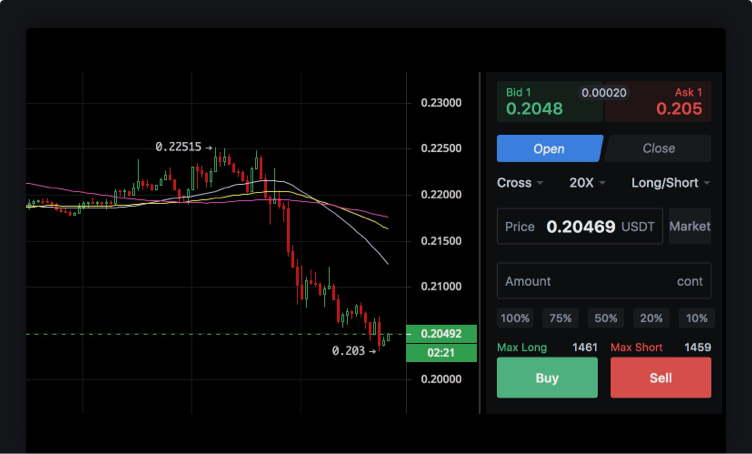Open the Long/Short position mode dropdown
752x454 pixels.
coord(670,183)
